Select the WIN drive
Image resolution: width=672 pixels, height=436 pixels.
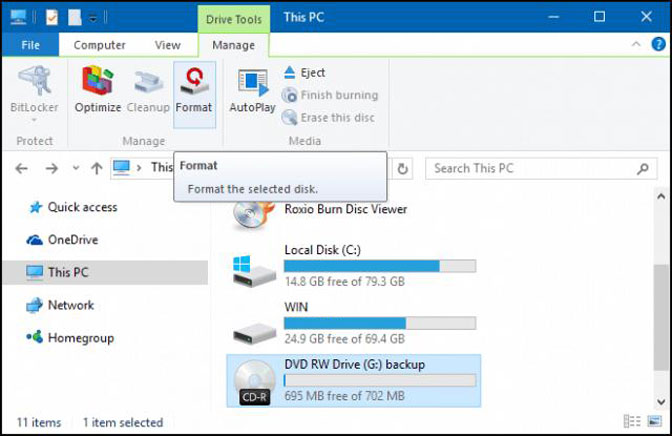point(354,323)
